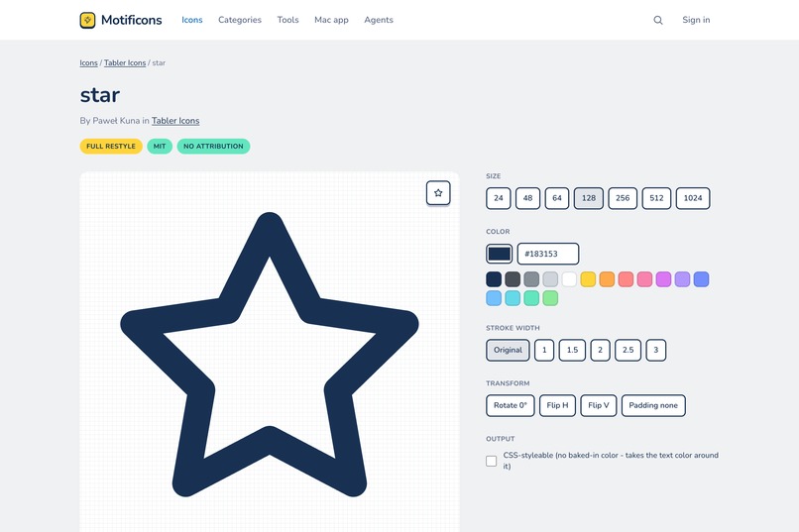Click the large star icon preview
Viewport: 799px width, 532px height.
coord(270,355)
